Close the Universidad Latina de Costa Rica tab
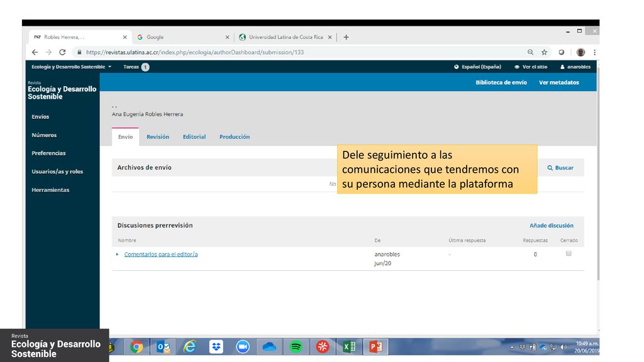Image resolution: width=644 pixels, height=362 pixels. 330,37
